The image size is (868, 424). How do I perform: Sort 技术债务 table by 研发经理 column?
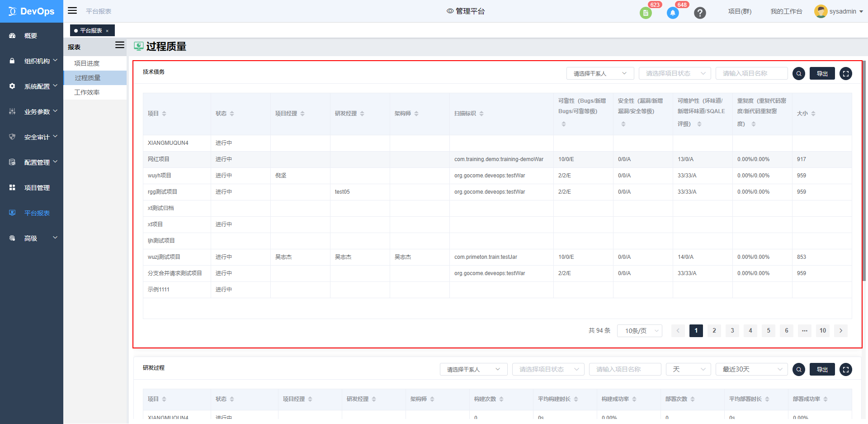[362, 114]
